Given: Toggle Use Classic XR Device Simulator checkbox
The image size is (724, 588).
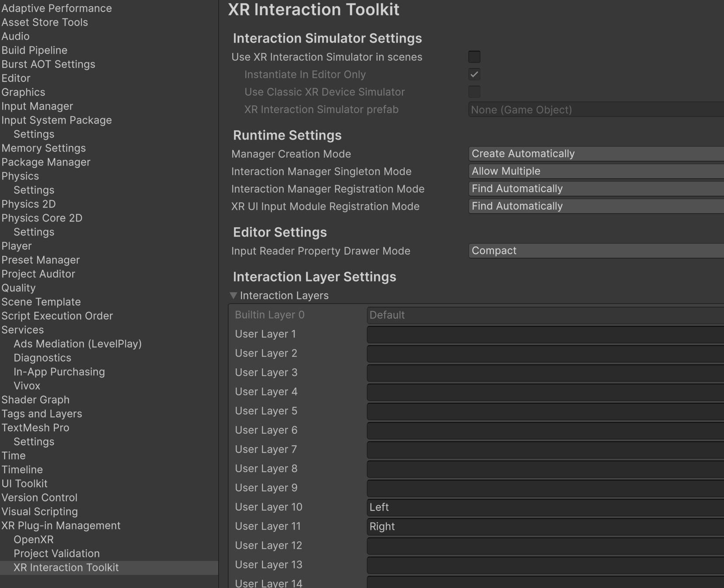Looking at the screenshot, I should click(474, 92).
